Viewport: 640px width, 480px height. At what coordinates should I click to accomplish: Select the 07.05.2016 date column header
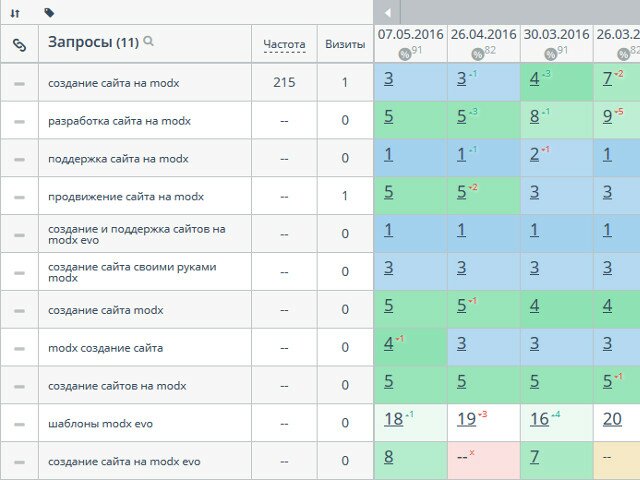[410, 35]
